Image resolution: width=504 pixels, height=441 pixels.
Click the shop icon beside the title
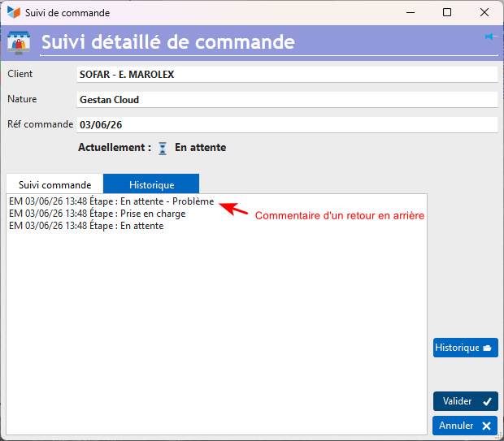[19, 43]
